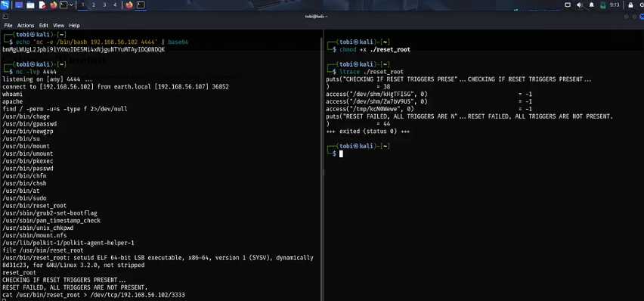Switch to workspace 3

[104, 5]
